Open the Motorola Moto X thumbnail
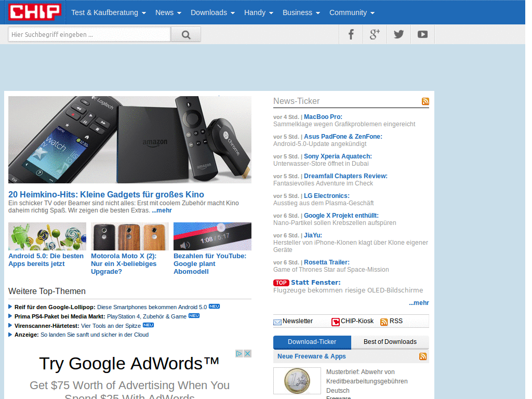The image size is (532, 399). (x=129, y=236)
